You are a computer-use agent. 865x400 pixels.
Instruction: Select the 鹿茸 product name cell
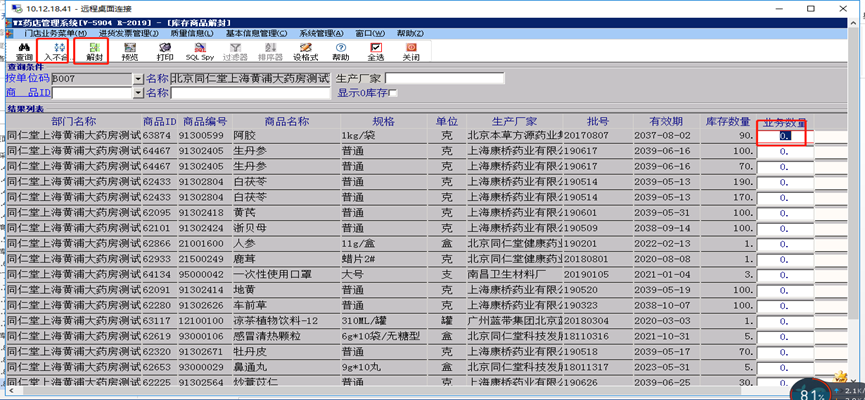[286, 259]
